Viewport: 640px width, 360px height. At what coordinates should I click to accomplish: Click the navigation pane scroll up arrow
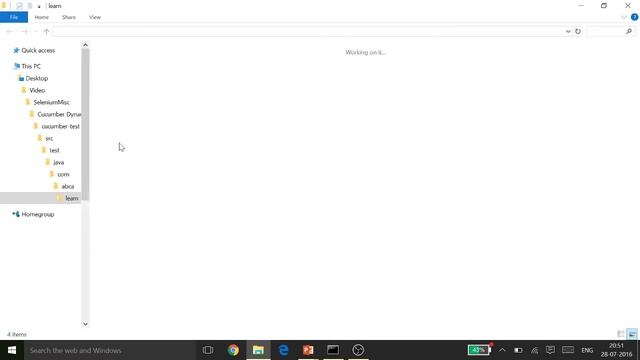point(85,45)
